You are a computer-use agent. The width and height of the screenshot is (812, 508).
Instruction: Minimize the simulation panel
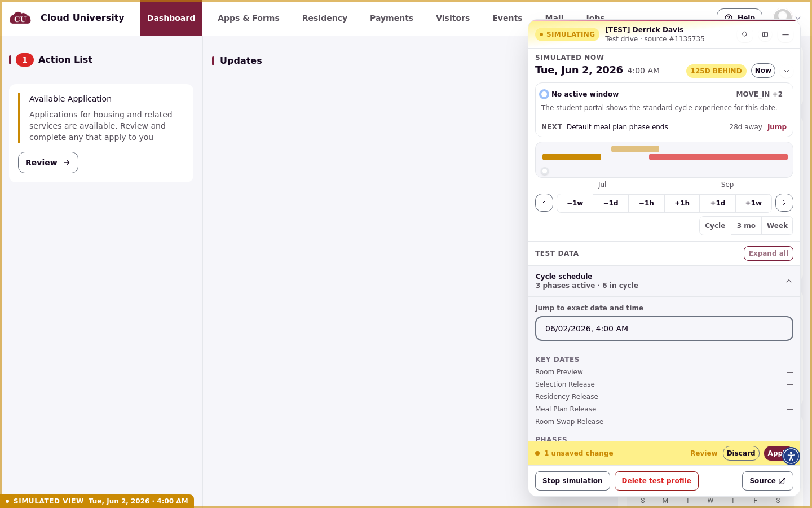(x=785, y=34)
